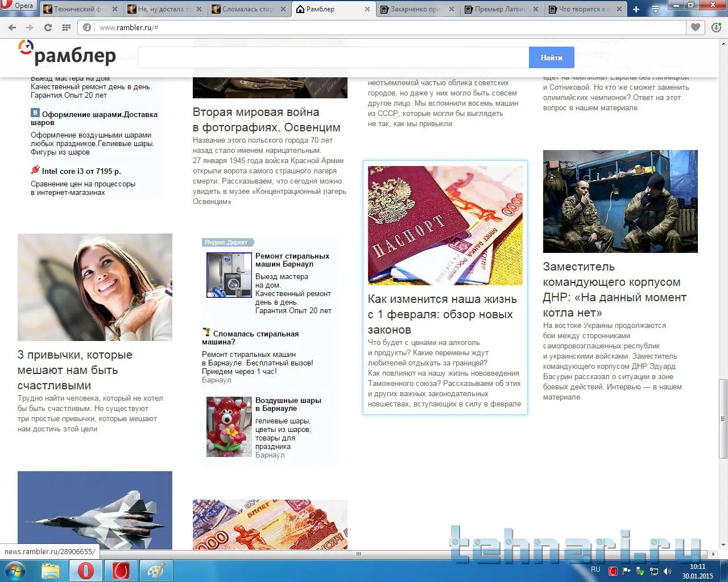This screenshot has height=582, width=728.
Task: Click the smiling woman photo thumbnail
Action: coord(95,287)
